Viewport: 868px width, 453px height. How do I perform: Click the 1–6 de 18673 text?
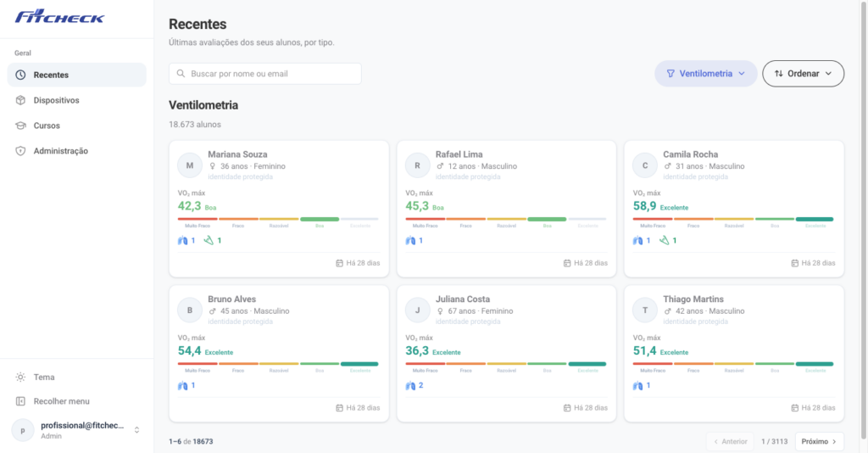[x=191, y=441]
